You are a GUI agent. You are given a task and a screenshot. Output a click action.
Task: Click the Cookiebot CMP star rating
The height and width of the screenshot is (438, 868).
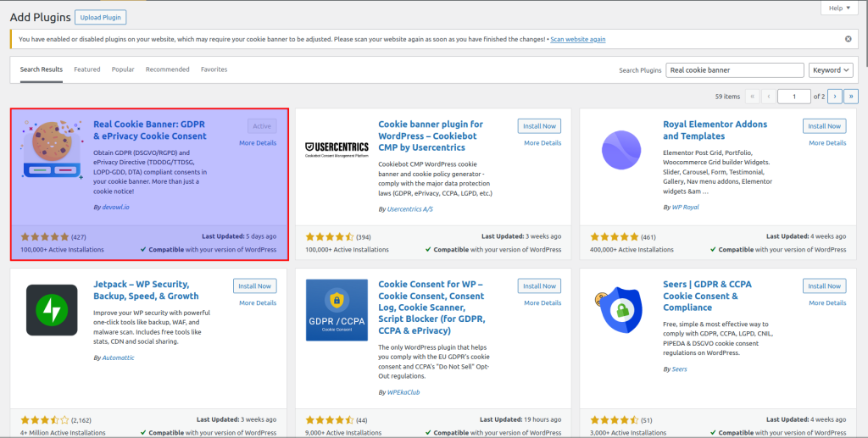tap(330, 236)
